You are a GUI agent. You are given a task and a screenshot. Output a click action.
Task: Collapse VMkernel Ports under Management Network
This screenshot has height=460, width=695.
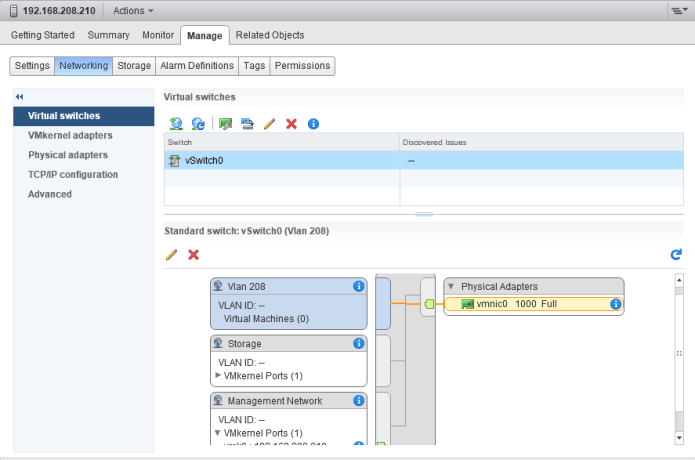pyautogui.click(x=218, y=434)
